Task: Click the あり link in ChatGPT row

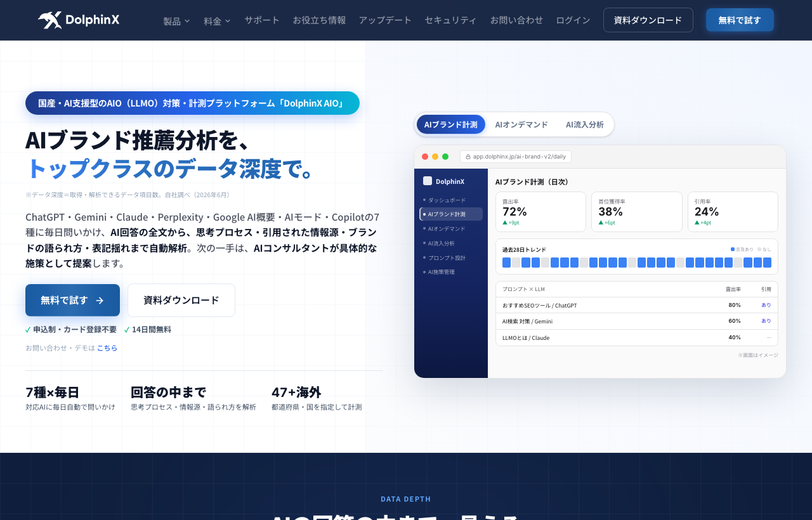Action: click(x=766, y=305)
